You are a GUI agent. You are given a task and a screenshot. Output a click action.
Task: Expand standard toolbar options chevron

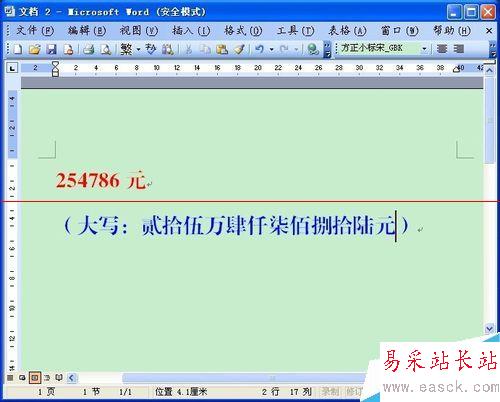327,49
